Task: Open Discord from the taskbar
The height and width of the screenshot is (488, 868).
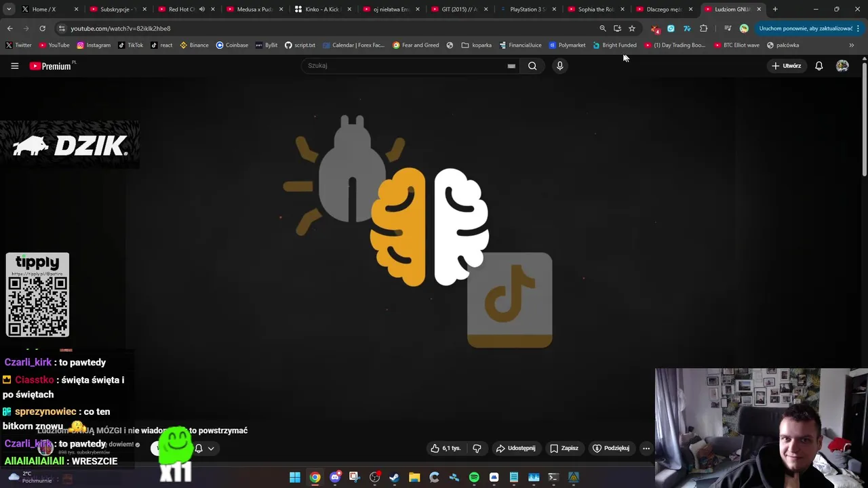Action: pyautogui.click(x=334, y=477)
